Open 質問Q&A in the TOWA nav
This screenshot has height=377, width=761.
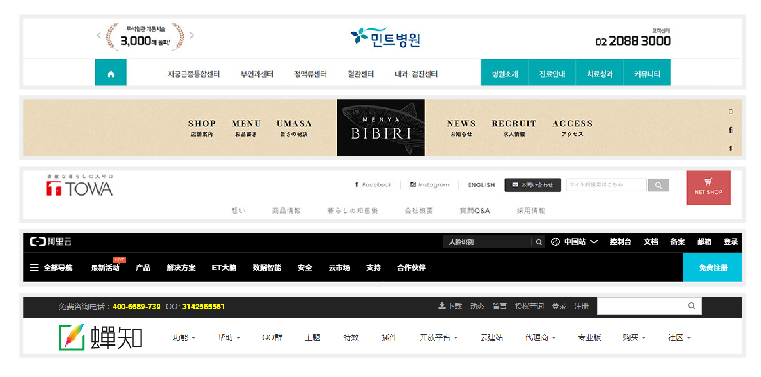[x=475, y=211]
